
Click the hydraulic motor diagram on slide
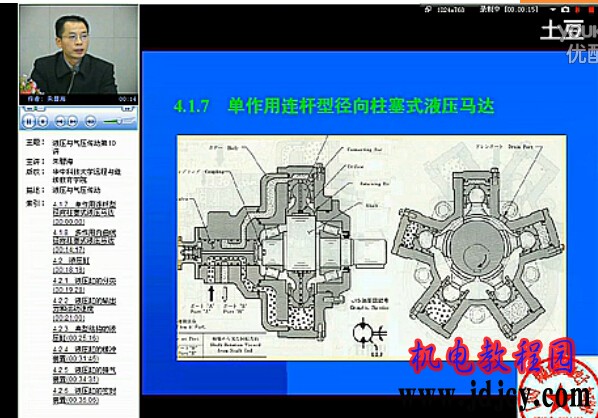click(371, 247)
